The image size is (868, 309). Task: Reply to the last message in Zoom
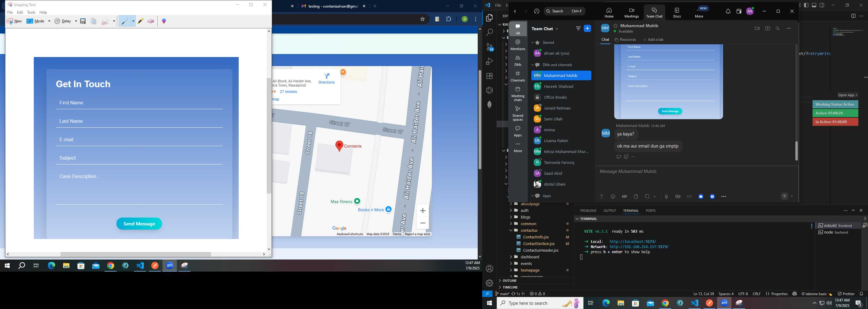coord(618,157)
